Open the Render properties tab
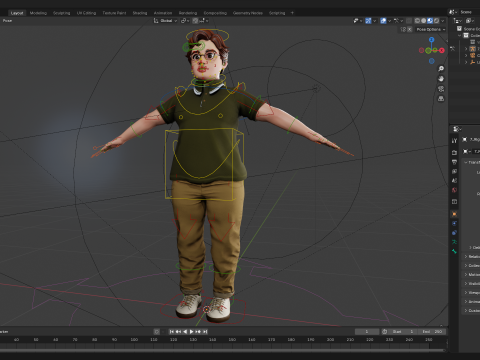 [454, 152]
